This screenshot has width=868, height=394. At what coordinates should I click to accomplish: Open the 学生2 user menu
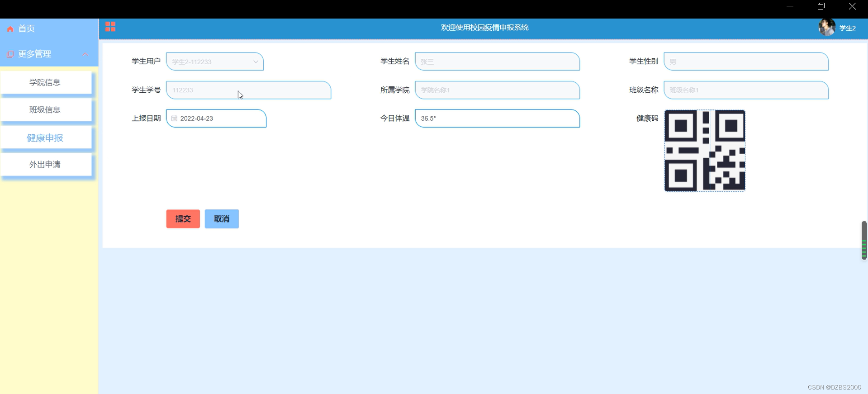(x=848, y=28)
